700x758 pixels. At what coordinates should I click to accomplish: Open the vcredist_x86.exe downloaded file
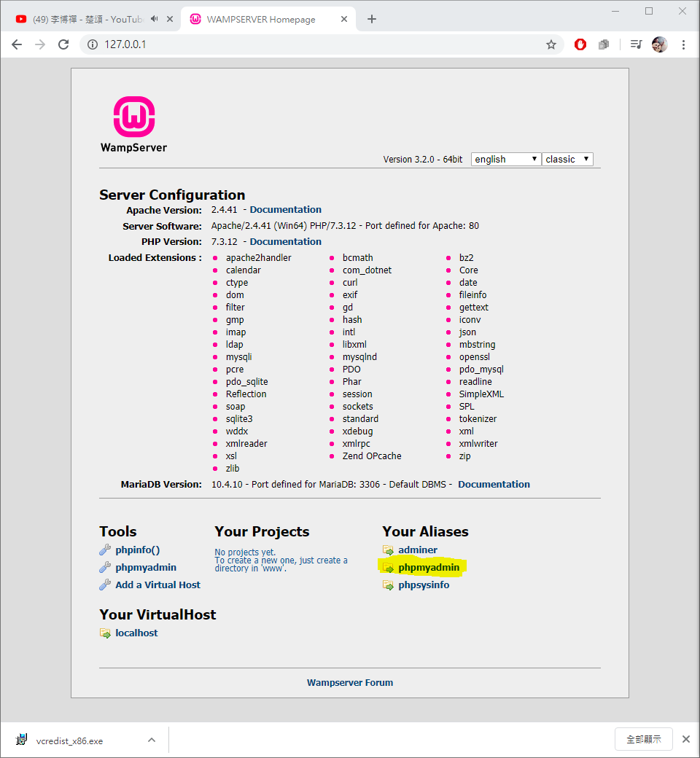[x=69, y=741]
